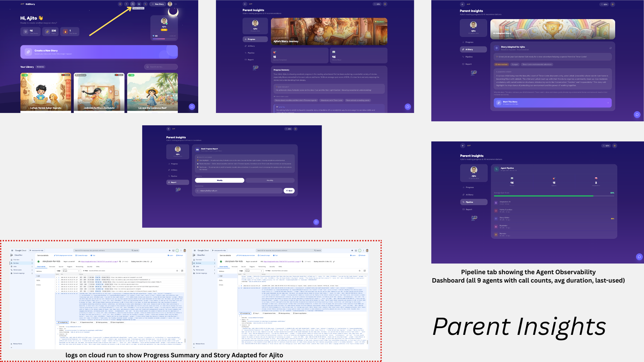Open Lafaek Na'ebé Subar Segredu story thumbnail
Screen dimensions: 644x362
46,92
